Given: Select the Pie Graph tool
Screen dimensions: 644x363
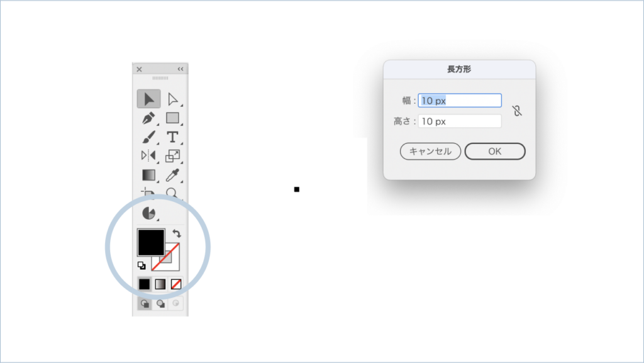Looking at the screenshot, I should (x=148, y=213).
